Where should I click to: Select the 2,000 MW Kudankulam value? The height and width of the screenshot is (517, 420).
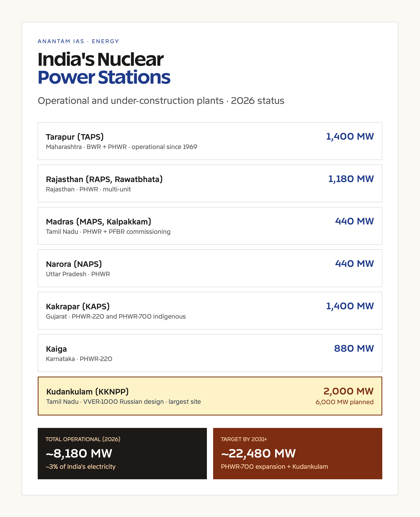pos(349,391)
